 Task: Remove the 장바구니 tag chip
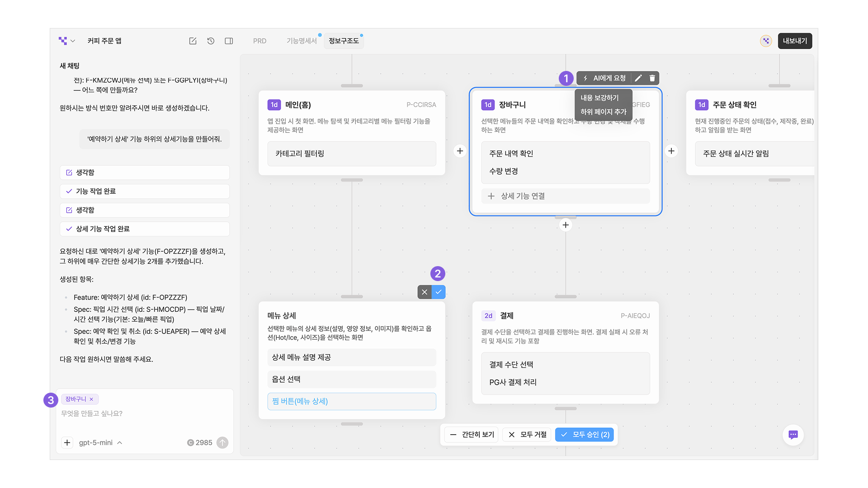pyautogui.click(x=91, y=399)
